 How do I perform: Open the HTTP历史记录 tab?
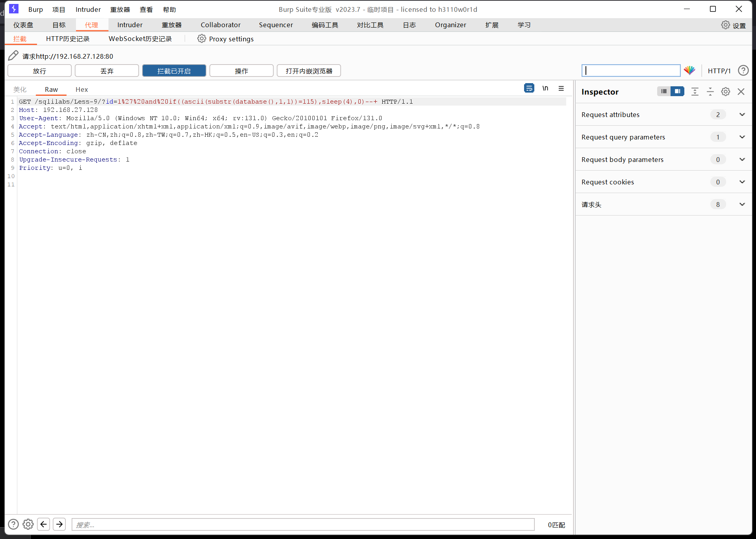[68, 39]
